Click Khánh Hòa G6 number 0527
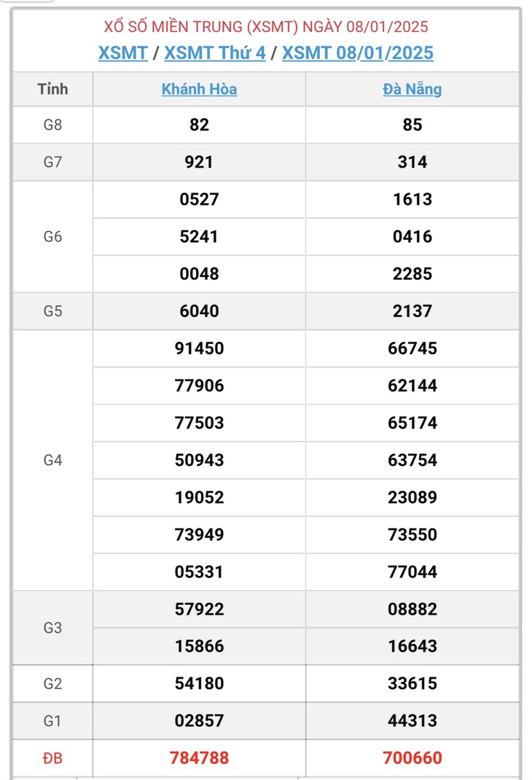The width and height of the screenshot is (532, 780). click(x=199, y=199)
